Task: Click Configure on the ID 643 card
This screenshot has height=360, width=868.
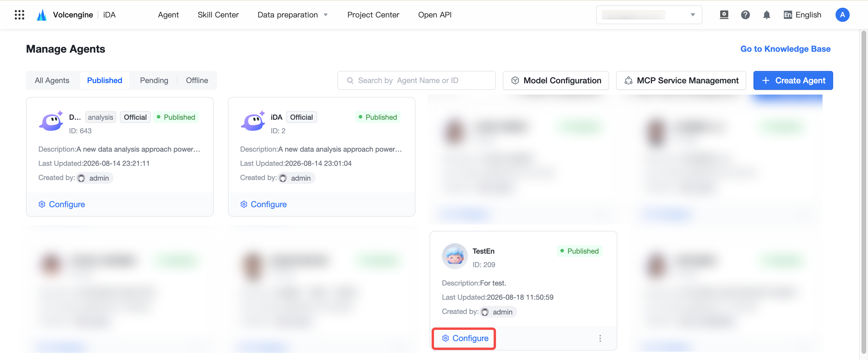Action: (62, 204)
